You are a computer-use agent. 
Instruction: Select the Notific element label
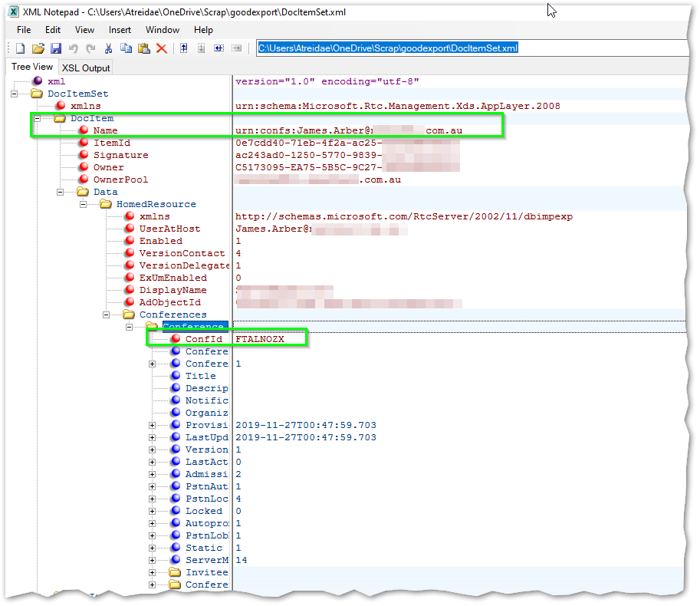point(207,400)
